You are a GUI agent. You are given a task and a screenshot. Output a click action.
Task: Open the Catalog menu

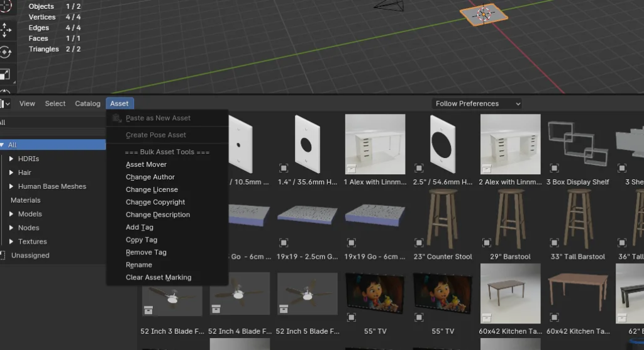pos(87,104)
